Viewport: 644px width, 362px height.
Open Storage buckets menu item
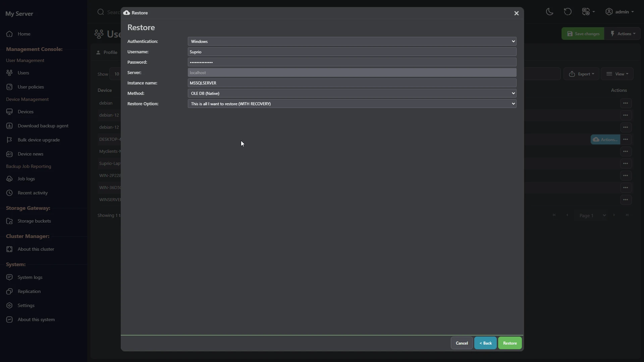coord(34,221)
